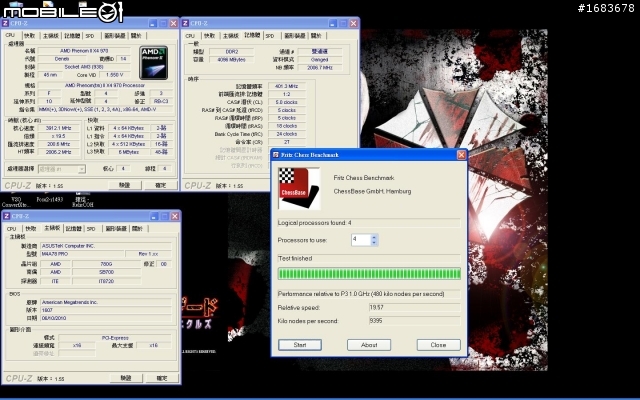Click the AMD Phenom II processor logo

153,62
